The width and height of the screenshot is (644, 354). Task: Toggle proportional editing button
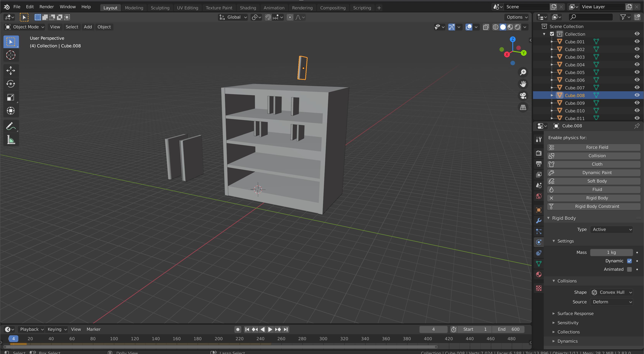pos(290,17)
